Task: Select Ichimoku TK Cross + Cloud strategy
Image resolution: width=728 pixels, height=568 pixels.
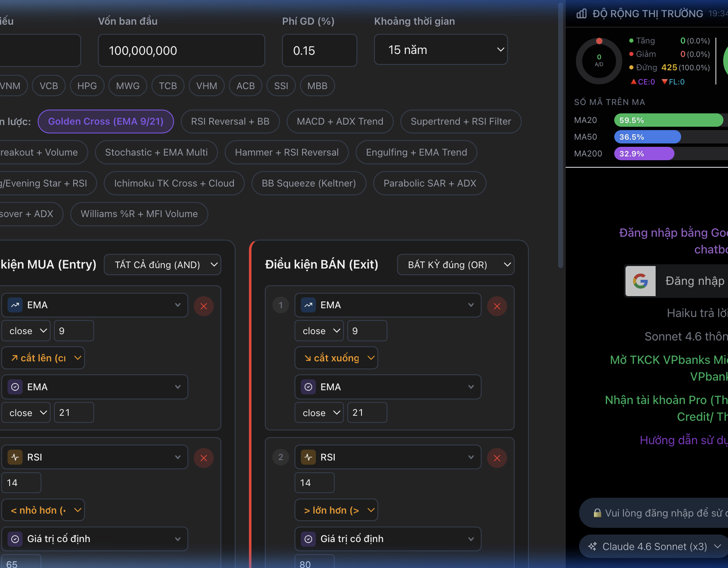Action: tap(174, 183)
